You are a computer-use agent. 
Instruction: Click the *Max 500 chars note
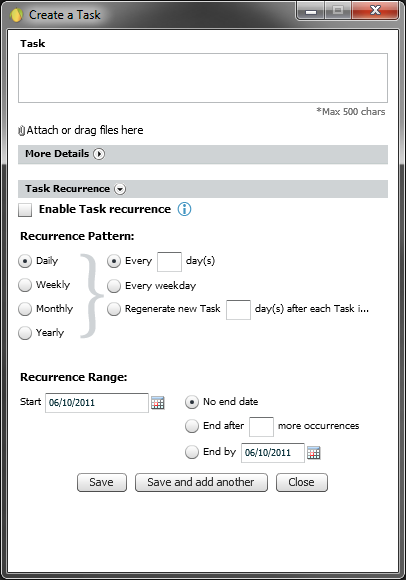(351, 111)
